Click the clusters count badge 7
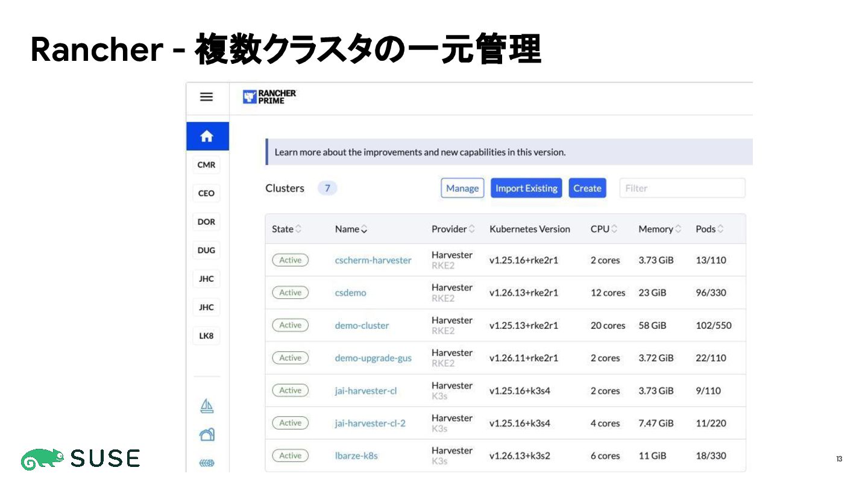The height and width of the screenshot is (488, 868). click(327, 188)
